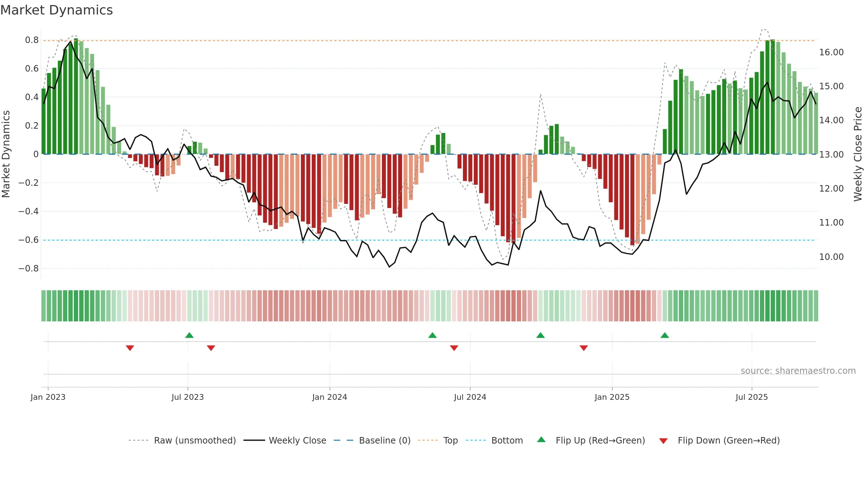This screenshot has width=868, height=488.
Task: Toggle the Flip Down (Green→Red) legend entry
Action: pyautogui.click(x=719, y=440)
